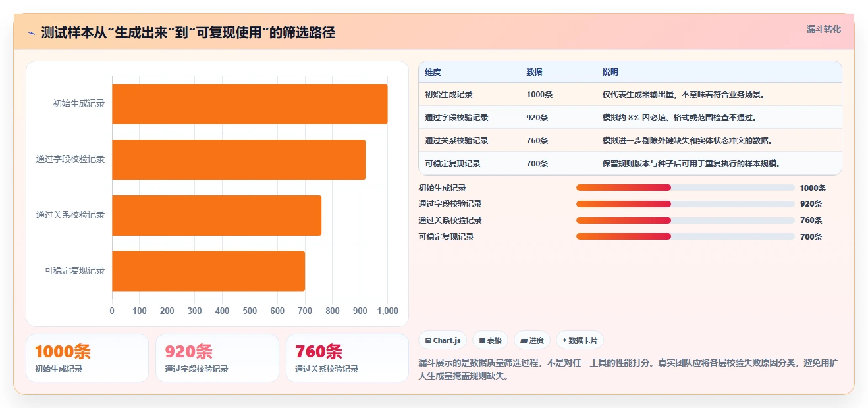Click the title 测试样本从“生成出来”到“可复现使用”的筛选路径

click(188, 32)
